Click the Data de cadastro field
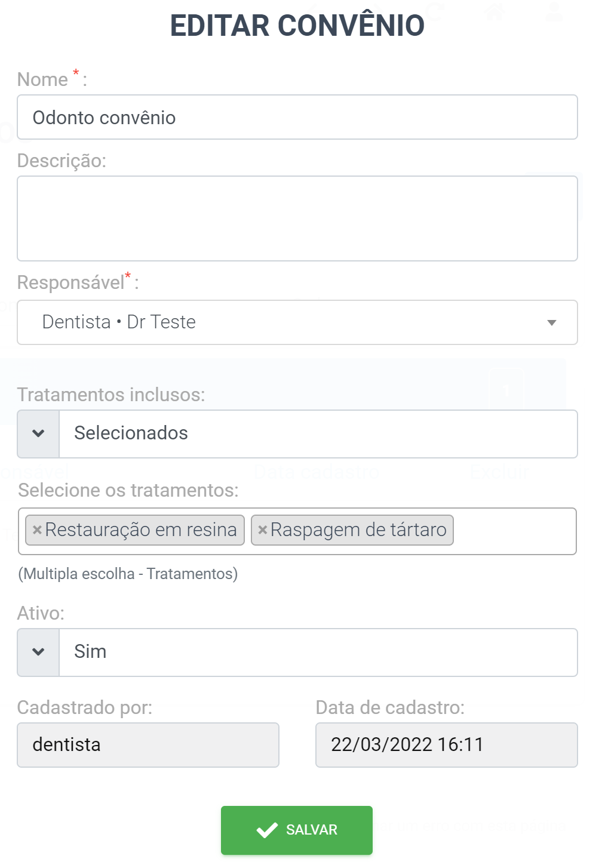602x868 pixels. tap(447, 745)
